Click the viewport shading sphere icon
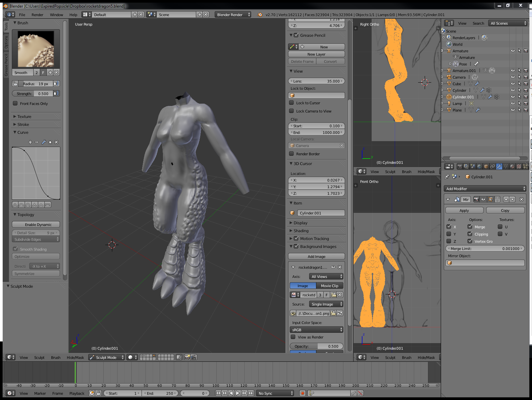 [131, 357]
